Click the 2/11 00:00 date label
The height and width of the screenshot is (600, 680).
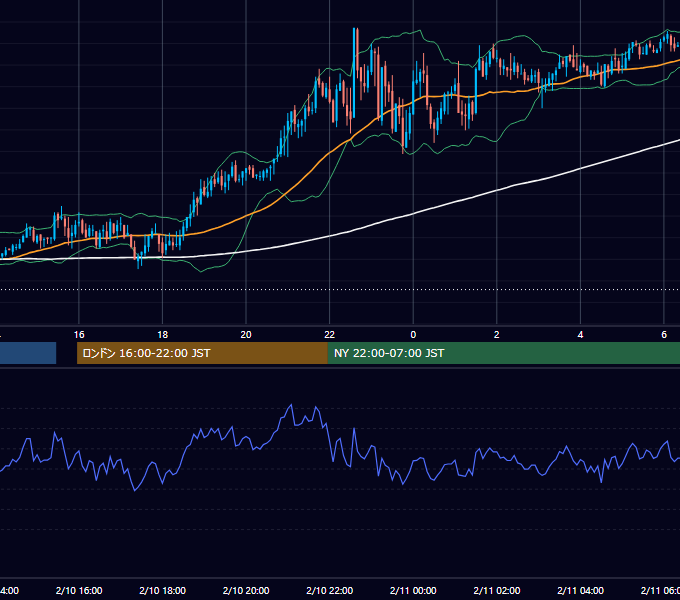point(413,590)
